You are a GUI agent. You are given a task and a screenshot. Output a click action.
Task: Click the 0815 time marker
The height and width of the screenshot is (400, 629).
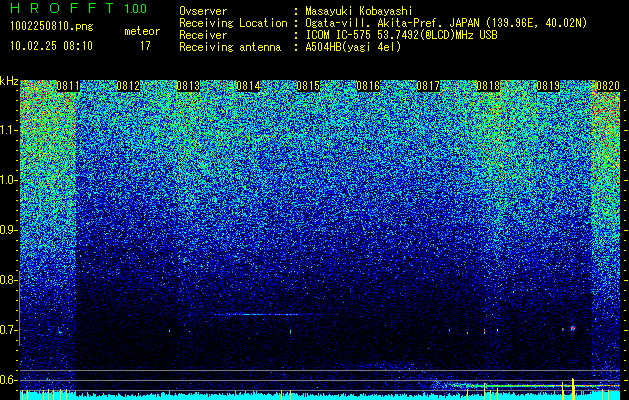(x=308, y=86)
